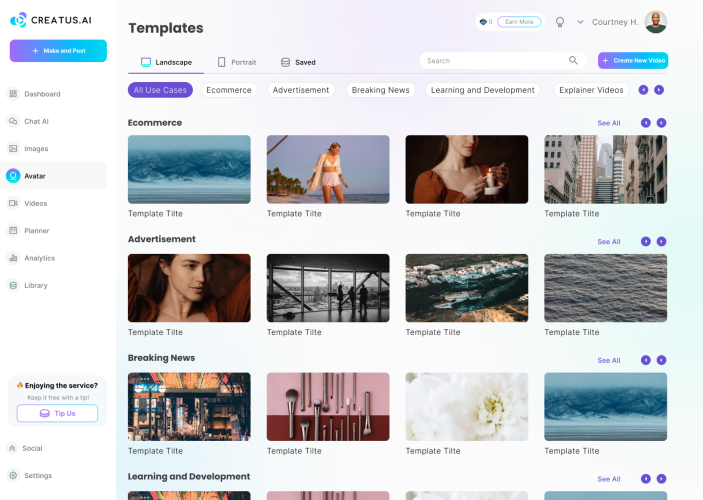Filter by Ecommerce chip
This screenshot has height=500, width=703.
click(x=229, y=90)
